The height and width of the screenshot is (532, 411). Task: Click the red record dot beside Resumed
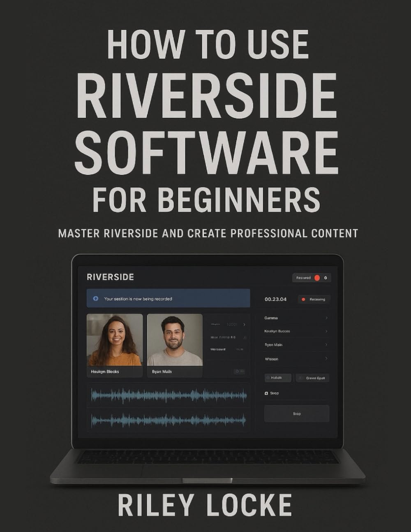(x=317, y=278)
